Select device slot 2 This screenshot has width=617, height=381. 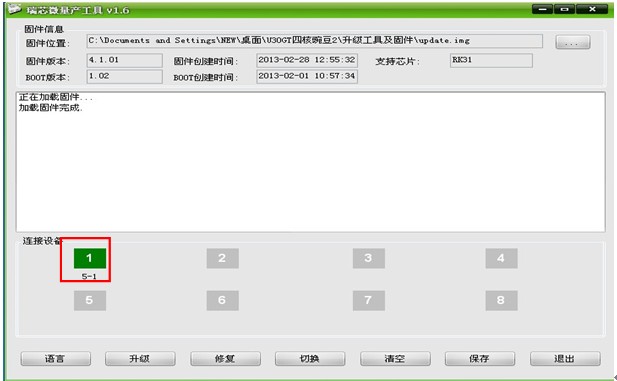(x=222, y=258)
